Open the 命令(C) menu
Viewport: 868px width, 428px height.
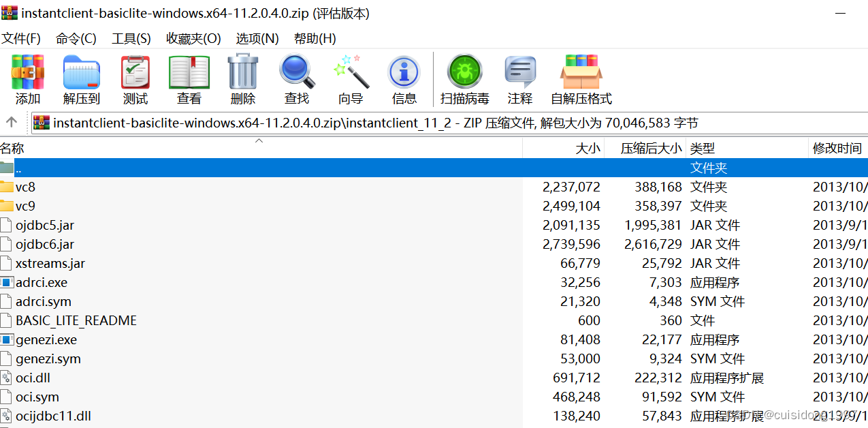click(x=76, y=39)
